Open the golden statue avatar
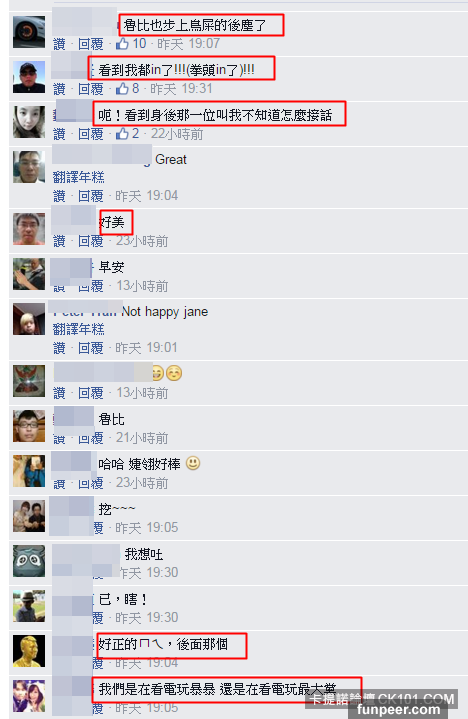 click(x=29, y=651)
